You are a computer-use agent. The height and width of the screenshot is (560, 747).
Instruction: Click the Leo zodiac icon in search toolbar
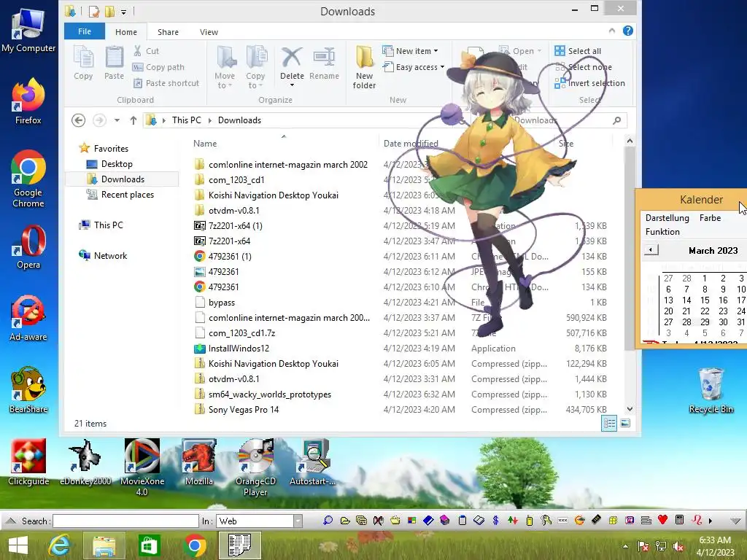click(697, 520)
